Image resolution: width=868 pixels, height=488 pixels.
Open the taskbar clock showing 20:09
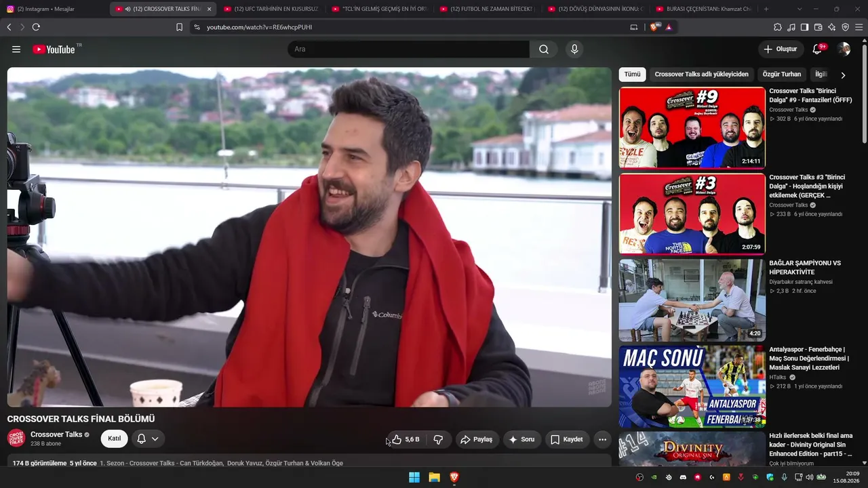pyautogui.click(x=846, y=477)
